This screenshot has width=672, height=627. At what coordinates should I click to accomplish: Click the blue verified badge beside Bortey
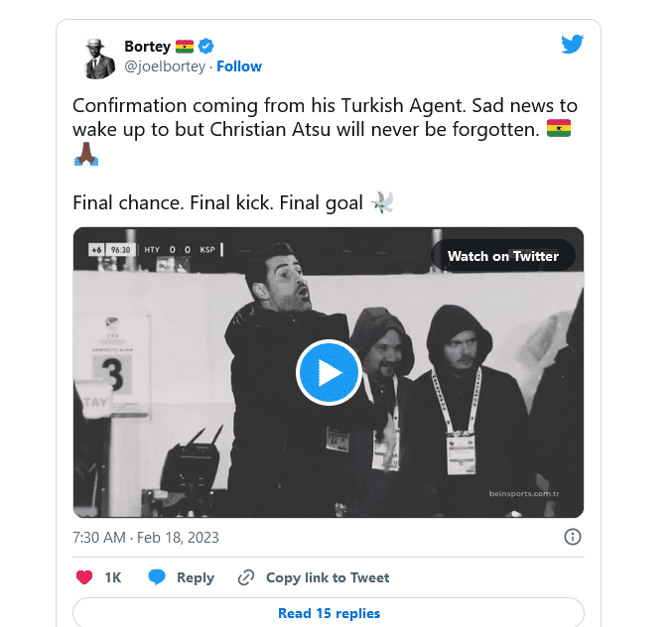[206, 46]
